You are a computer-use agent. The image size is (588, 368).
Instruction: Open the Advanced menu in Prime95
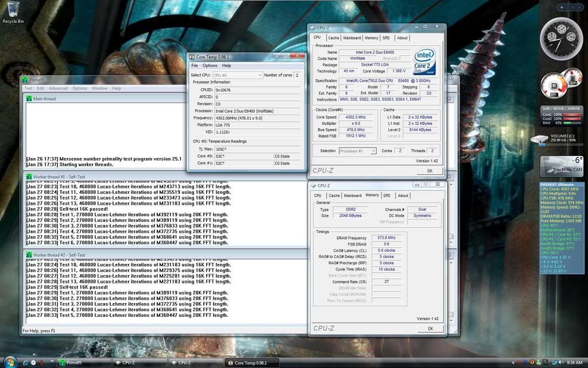pos(58,88)
